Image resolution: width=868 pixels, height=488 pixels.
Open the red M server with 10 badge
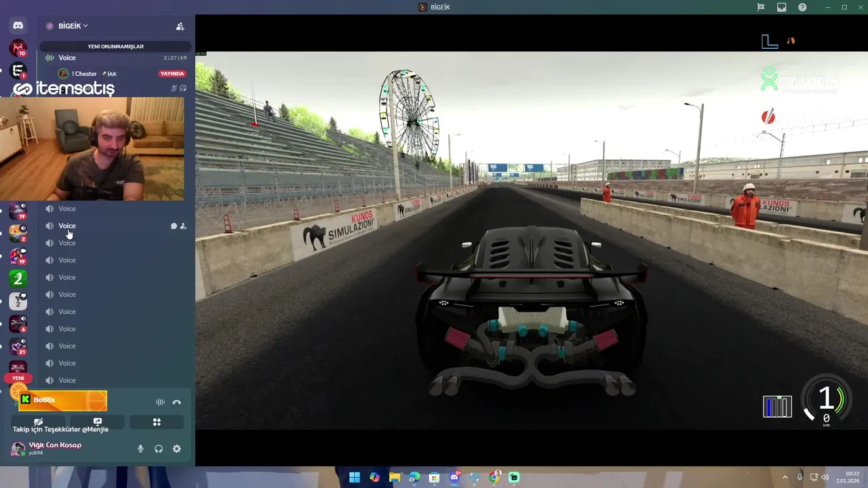tap(18, 47)
